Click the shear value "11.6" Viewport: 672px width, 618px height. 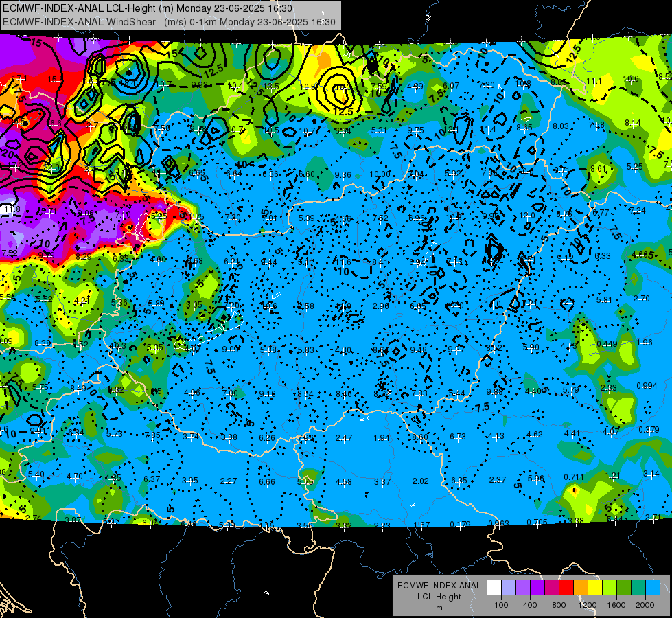[x=343, y=262]
